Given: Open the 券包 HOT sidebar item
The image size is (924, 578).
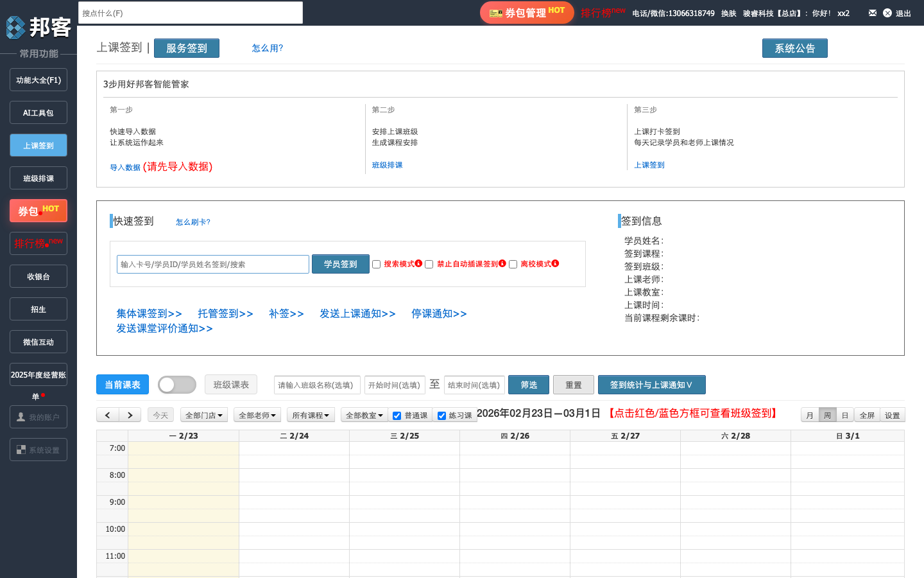Looking at the screenshot, I should click(x=38, y=210).
